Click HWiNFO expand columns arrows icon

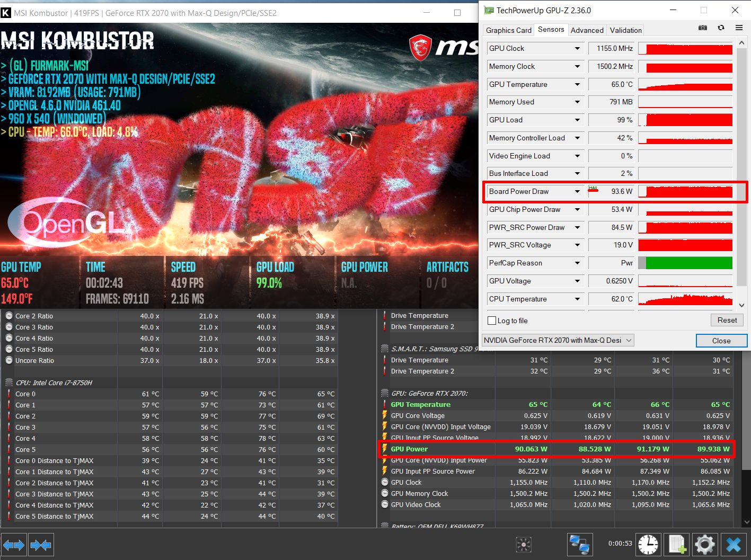pos(13,545)
